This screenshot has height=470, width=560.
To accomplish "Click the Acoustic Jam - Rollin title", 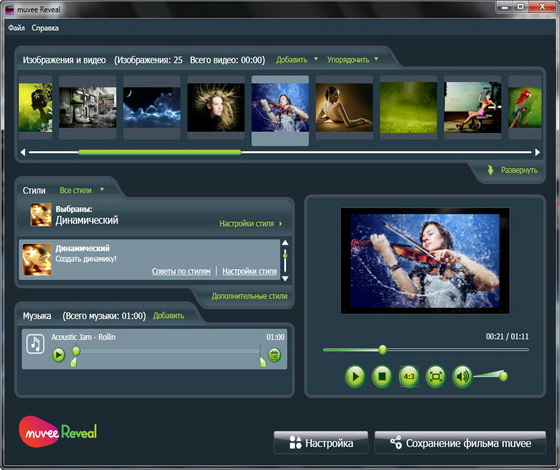I will point(83,337).
